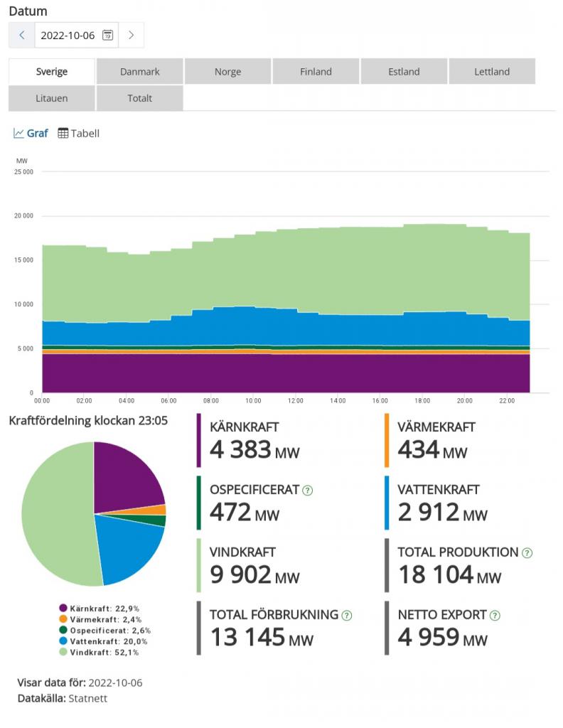Screen dimensions: 563x728
Task: Click the Värmekraft value 434 MW
Action: point(433,450)
